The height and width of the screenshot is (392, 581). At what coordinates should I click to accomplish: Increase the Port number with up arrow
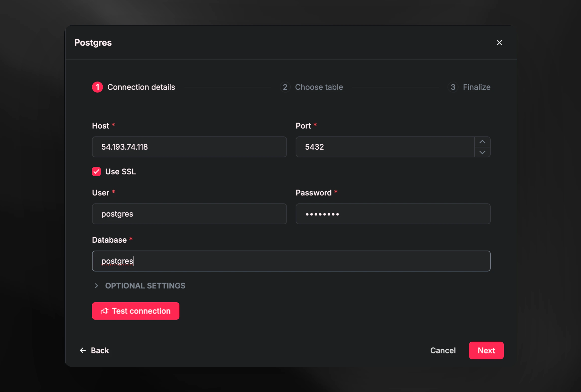click(x=482, y=142)
